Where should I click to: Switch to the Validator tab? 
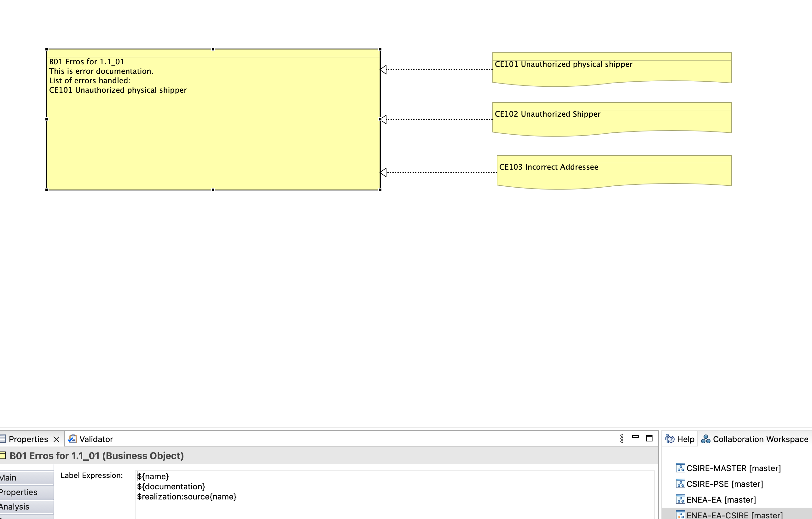[x=96, y=439]
